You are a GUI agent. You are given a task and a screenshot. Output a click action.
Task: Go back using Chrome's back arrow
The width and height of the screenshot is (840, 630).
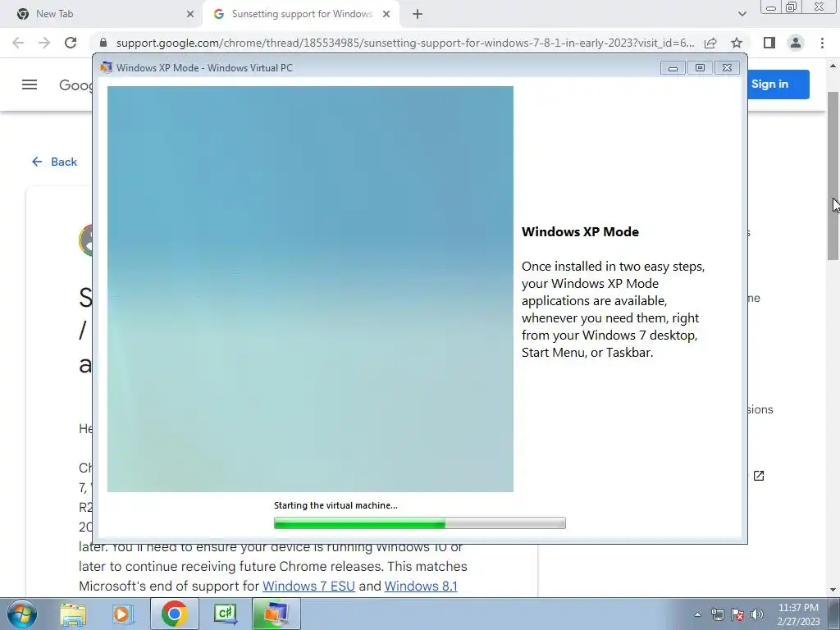[18, 43]
